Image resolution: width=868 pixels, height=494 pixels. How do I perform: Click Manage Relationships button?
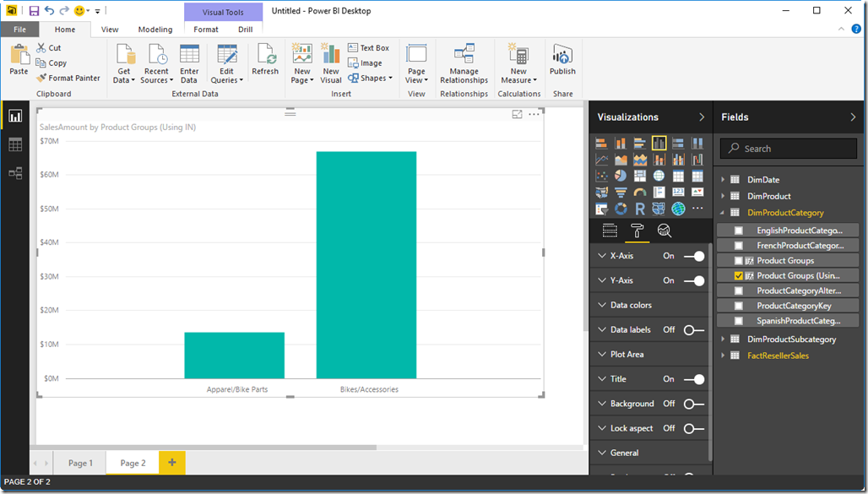[x=464, y=63]
